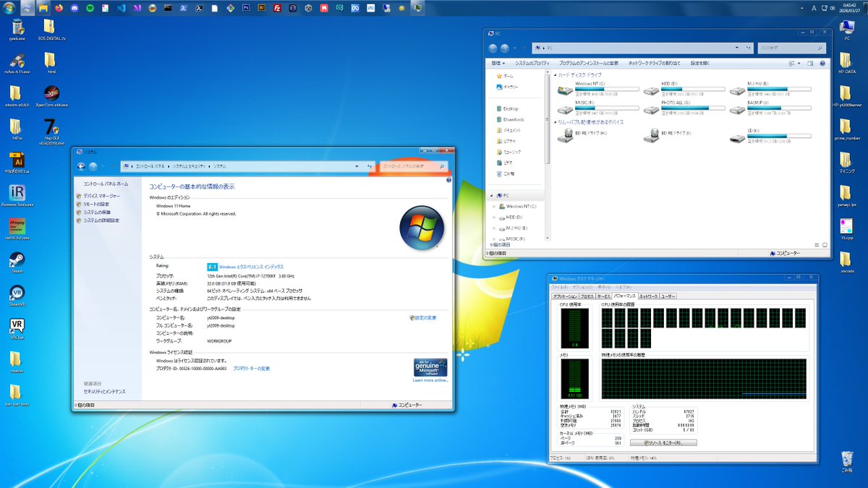This screenshot has width=868, height=488.
Task: Switch to ネットワーク tab in Task Manager
Action: (x=648, y=296)
